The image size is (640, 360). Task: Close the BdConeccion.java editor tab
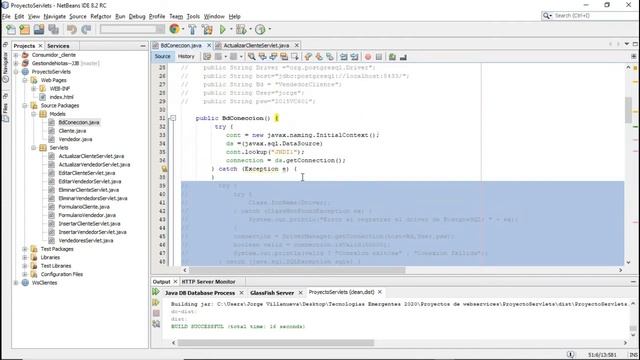click(209, 45)
